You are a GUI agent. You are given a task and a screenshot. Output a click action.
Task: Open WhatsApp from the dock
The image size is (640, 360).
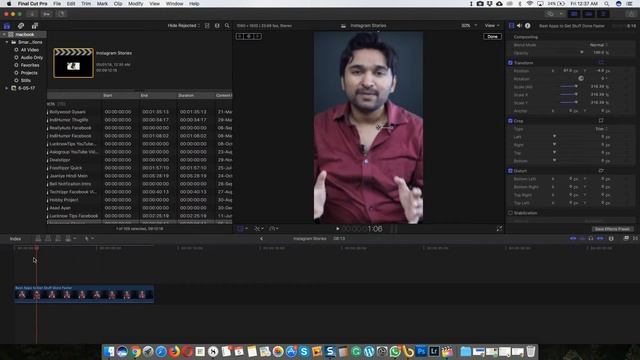pos(395,351)
